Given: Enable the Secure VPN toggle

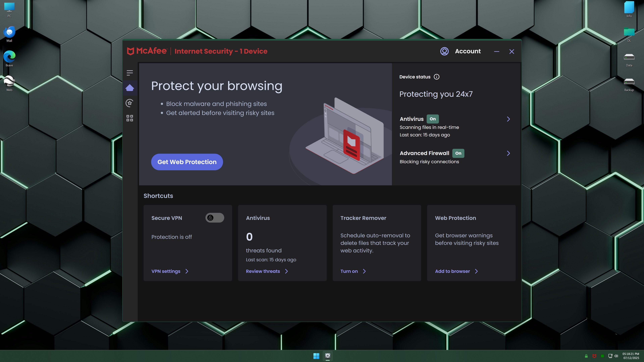Looking at the screenshot, I should point(214,218).
